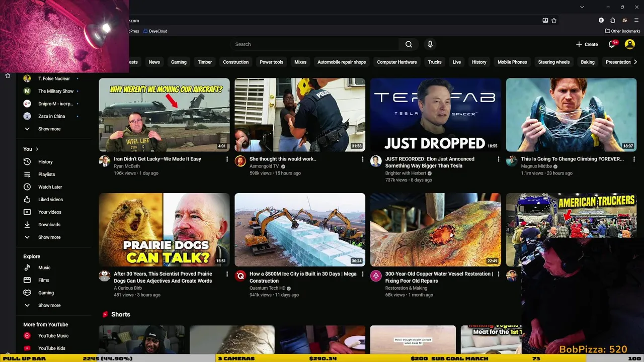The image size is (644, 362).
Task: Select the Computer Hardware chip
Action: pyautogui.click(x=397, y=62)
